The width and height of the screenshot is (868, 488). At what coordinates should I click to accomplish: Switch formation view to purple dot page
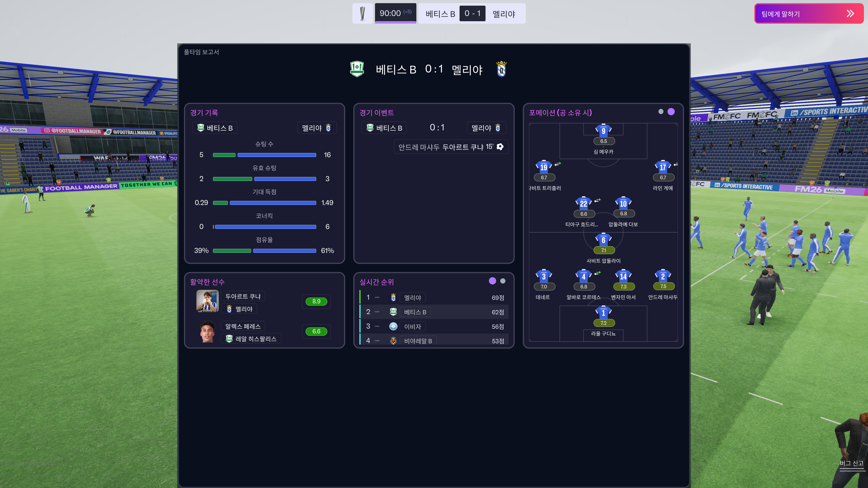671,112
